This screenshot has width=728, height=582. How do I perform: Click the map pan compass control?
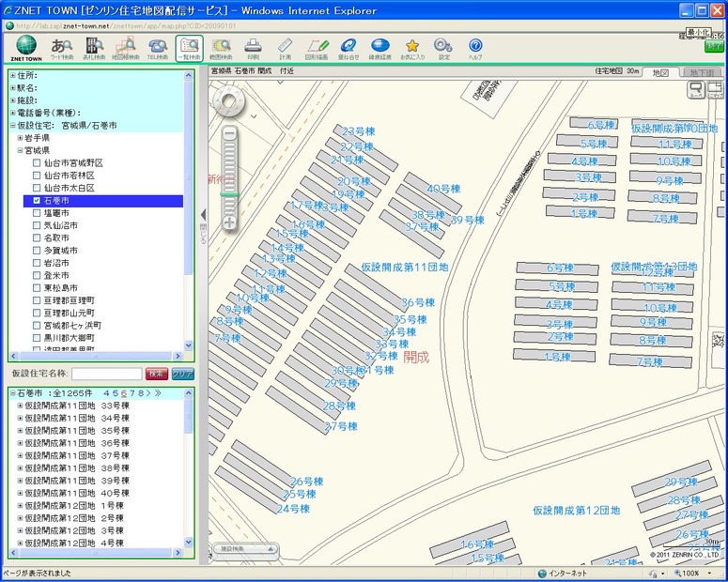tap(229, 102)
